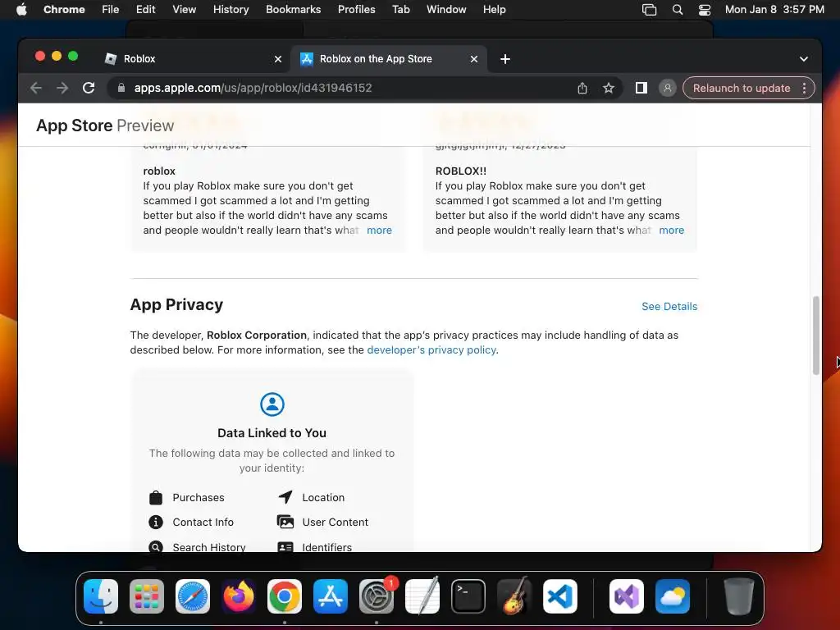This screenshot has height=630, width=840.
Task: Open Finder from the dock
Action: pos(101,596)
